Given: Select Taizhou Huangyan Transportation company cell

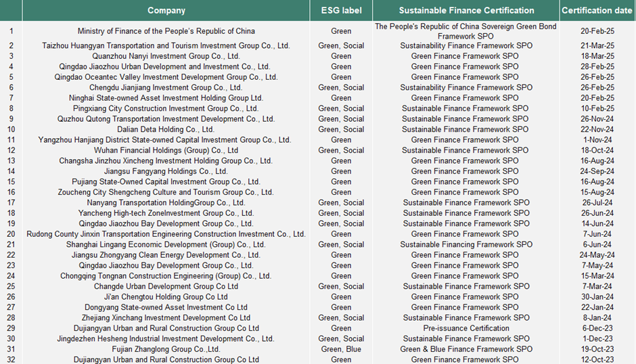Looking at the screenshot, I should coord(166,46).
